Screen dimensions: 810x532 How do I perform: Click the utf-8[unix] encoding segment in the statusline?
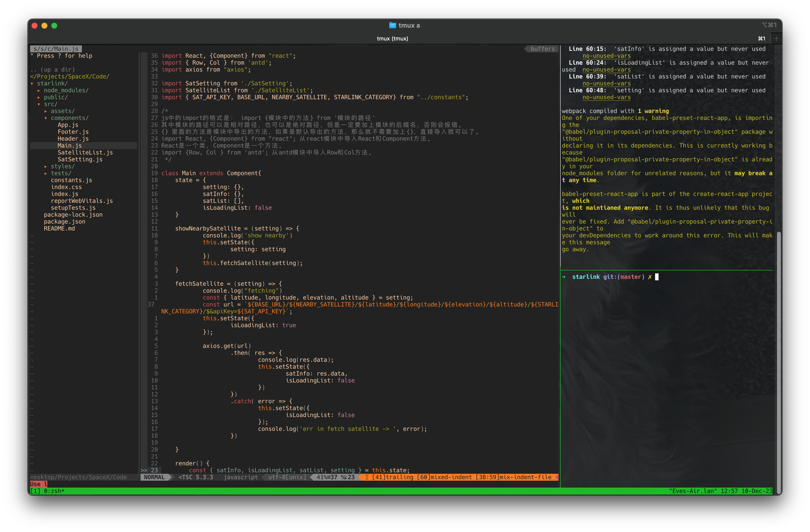pos(285,477)
